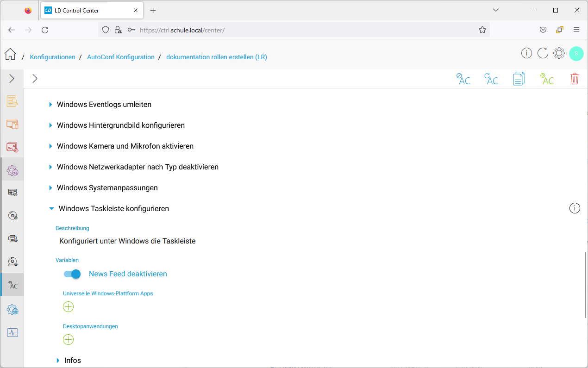Open Konfigurationen breadcrumb link
Screen dimensions: 588x368
click(x=52, y=57)
